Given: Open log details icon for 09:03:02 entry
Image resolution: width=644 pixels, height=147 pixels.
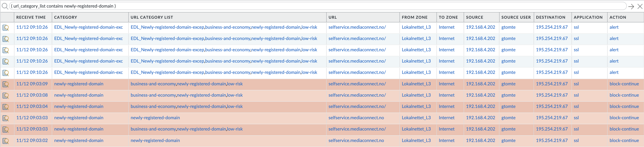Looking at the screenshot, I should (x=6, y=141).
